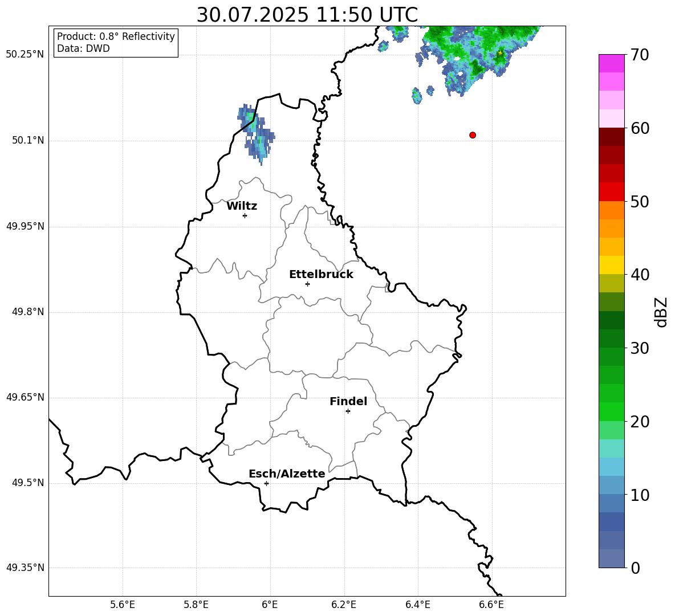Click the 0 colorbar tick label

point(635,568)
